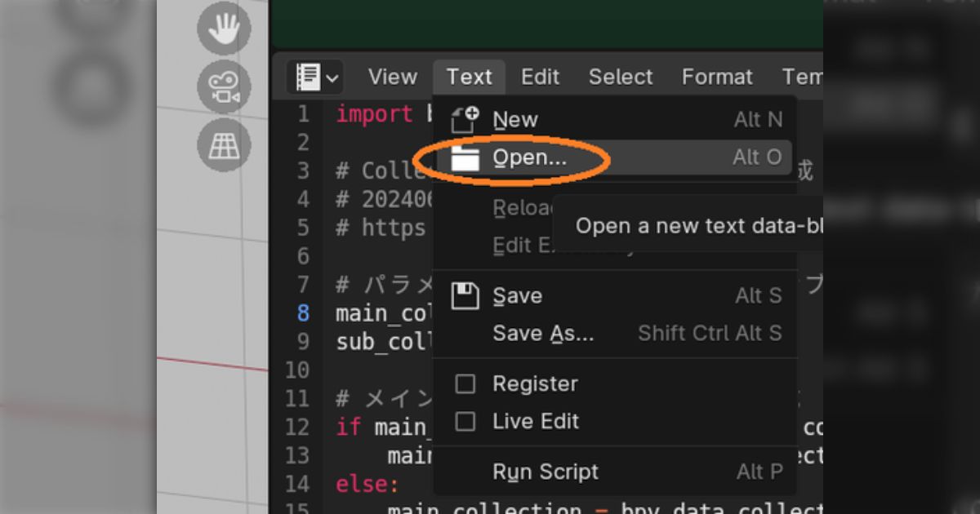Toggle the camera view icon
This screenshot has width=980, height=514.
(224, 87)
